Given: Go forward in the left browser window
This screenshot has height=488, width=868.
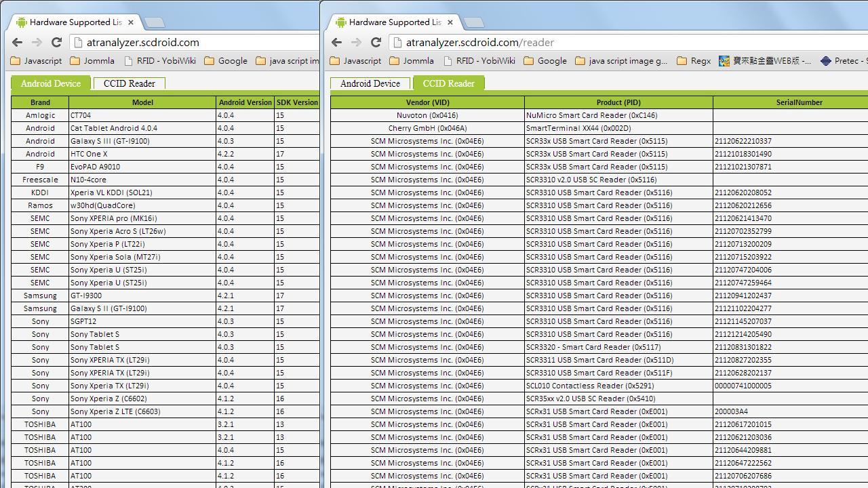Looking at the screenshot, I should pos(37,42).
